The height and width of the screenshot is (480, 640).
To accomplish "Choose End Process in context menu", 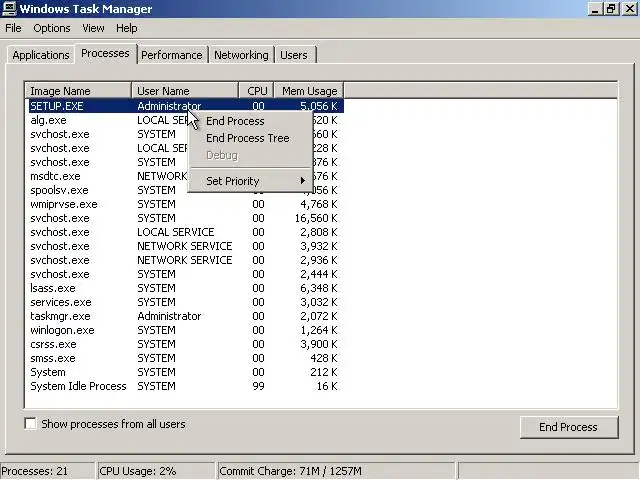I will point(235,121).
